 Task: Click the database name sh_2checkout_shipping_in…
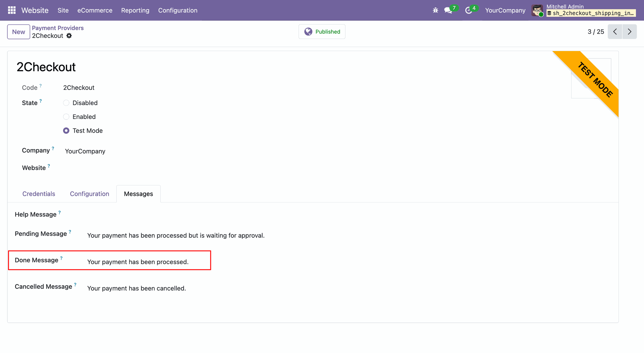[591, 13]
